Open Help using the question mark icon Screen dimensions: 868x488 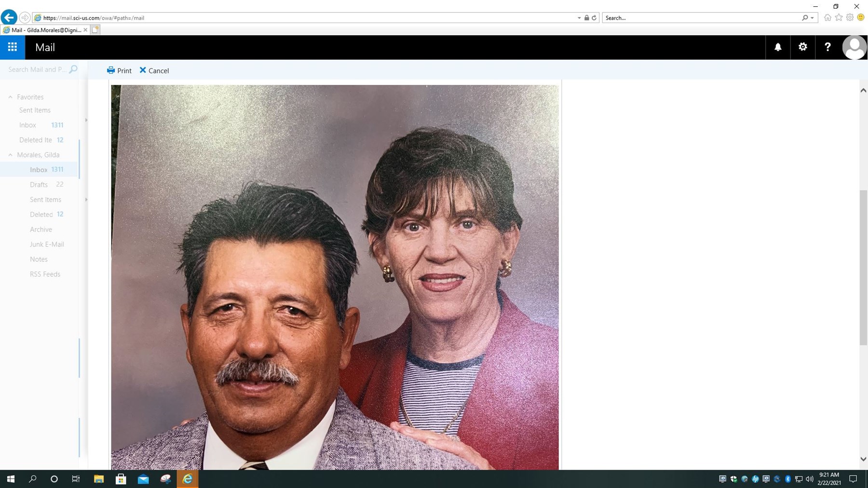click(828, 47)
